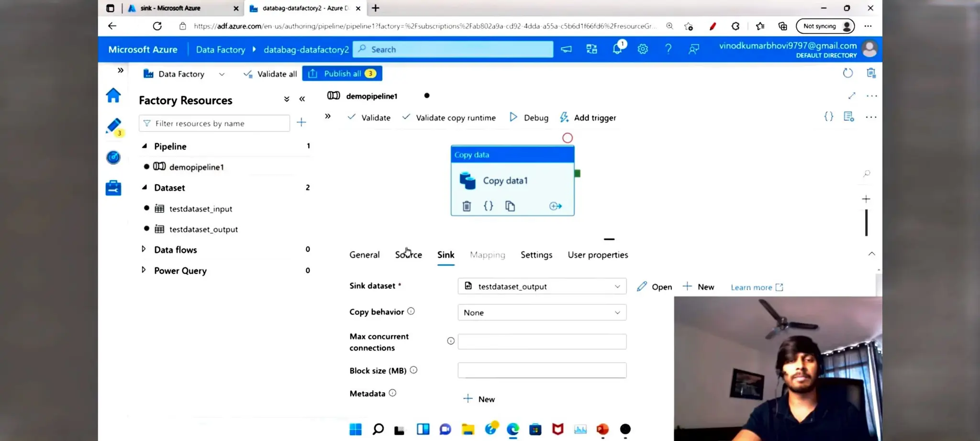Focus the Block size (MB) field
The image size is (980, 441).
(542, 370)
